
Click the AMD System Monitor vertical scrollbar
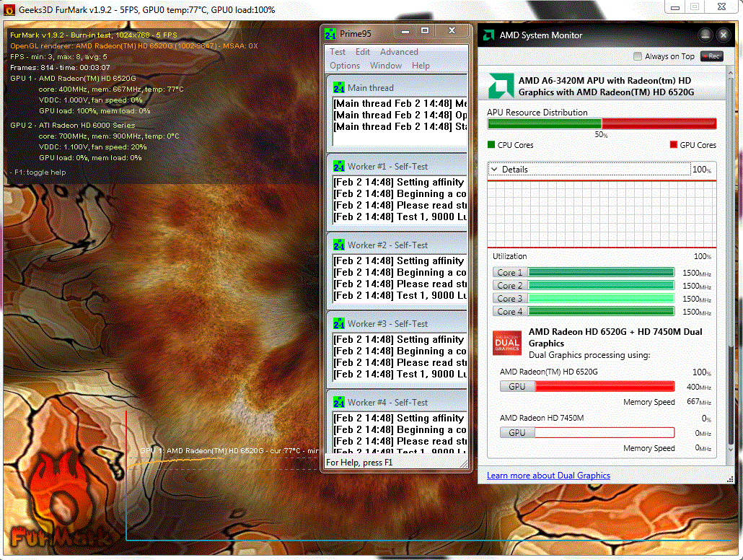tap(730, 261)
